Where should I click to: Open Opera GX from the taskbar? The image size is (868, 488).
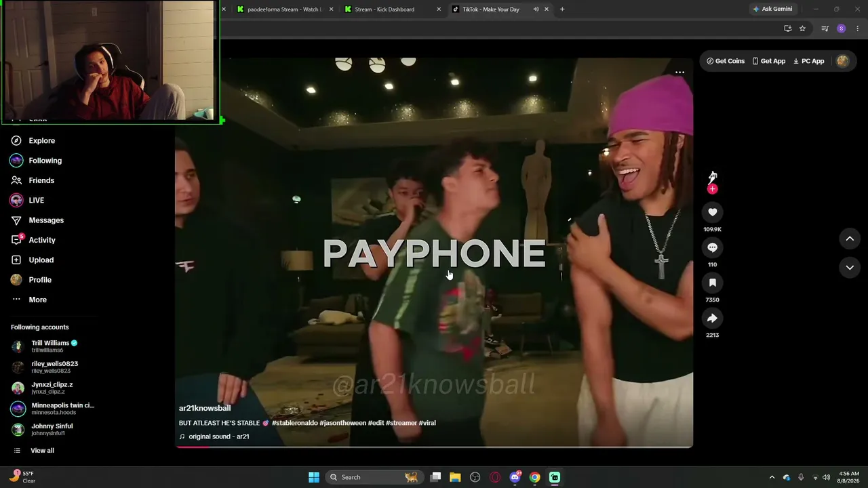495,477
